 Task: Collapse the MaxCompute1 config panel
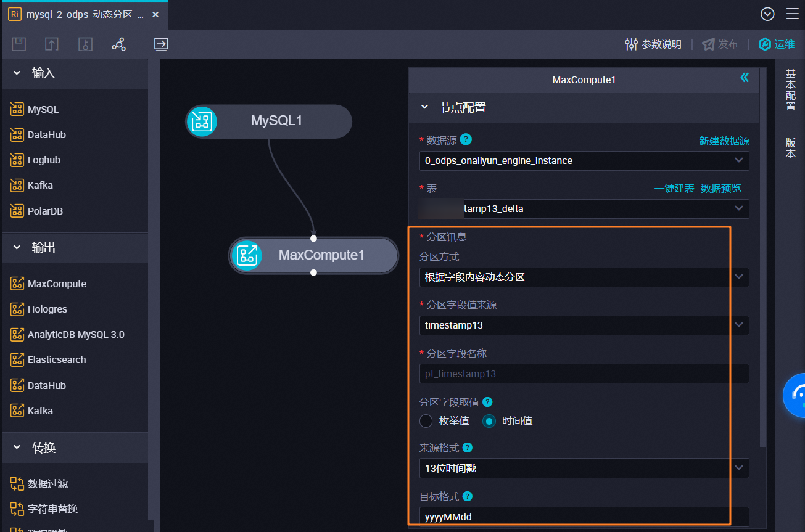click(x=745, y=78)
